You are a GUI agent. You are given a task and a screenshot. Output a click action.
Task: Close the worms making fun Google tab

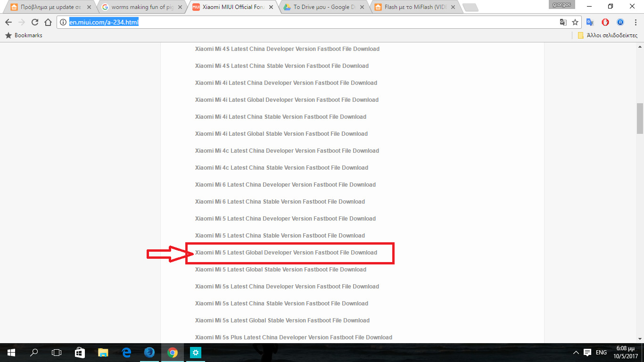(180, 7)
